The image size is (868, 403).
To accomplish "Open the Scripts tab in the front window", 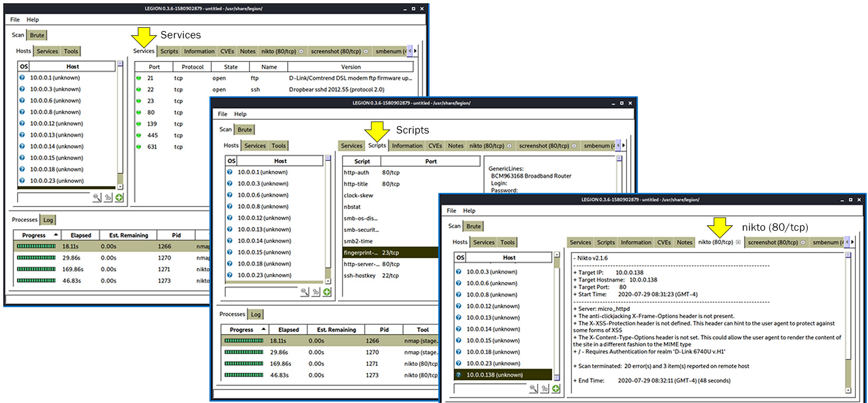I will [606, 243].
